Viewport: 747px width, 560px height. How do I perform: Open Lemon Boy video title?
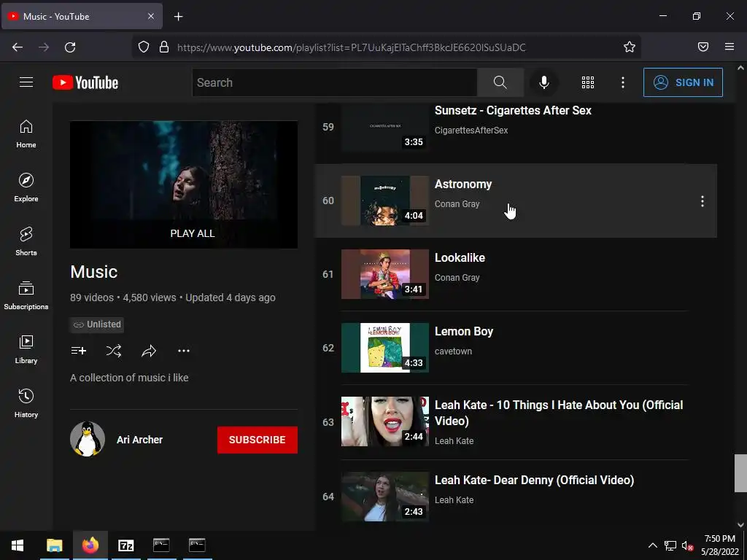point(463,332)
